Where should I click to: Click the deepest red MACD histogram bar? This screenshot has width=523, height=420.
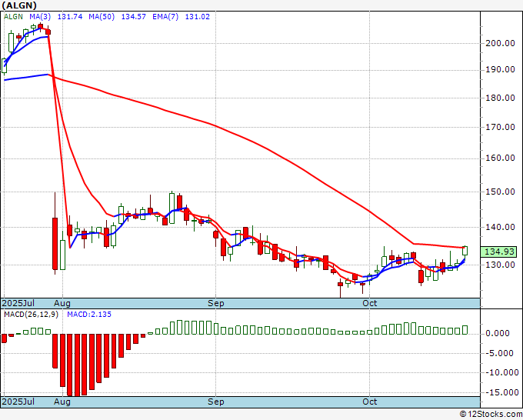point(77,365)
